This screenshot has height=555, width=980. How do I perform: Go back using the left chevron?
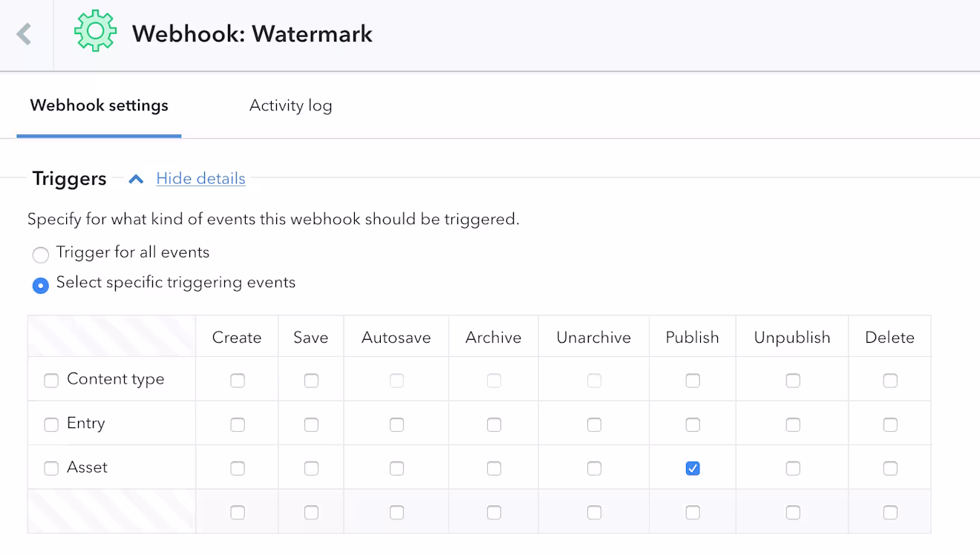tap(24, 34)
